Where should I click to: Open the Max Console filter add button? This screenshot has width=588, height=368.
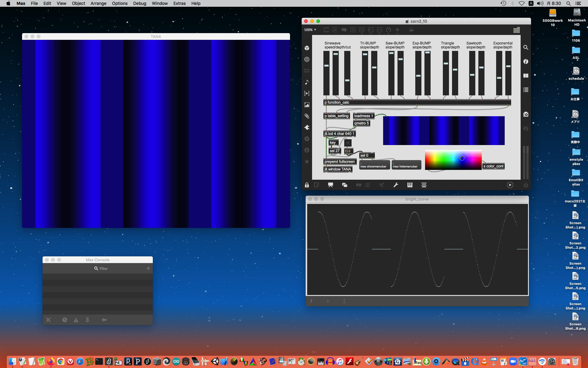coord(148,268)
